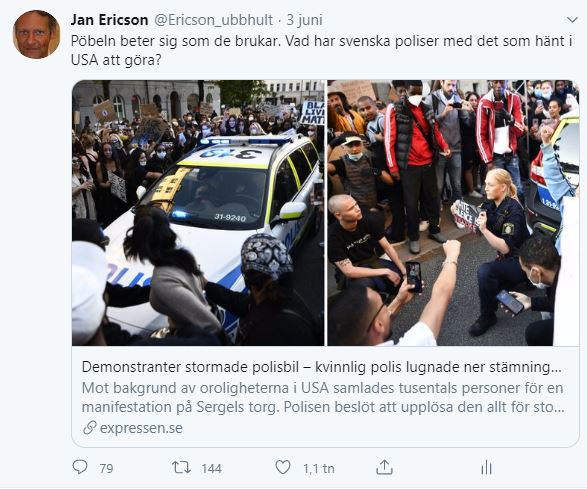This screenshot has width=587, height=489.
Task: Click the @Ericson_ubbhult handle
Action: click(213, 20)
